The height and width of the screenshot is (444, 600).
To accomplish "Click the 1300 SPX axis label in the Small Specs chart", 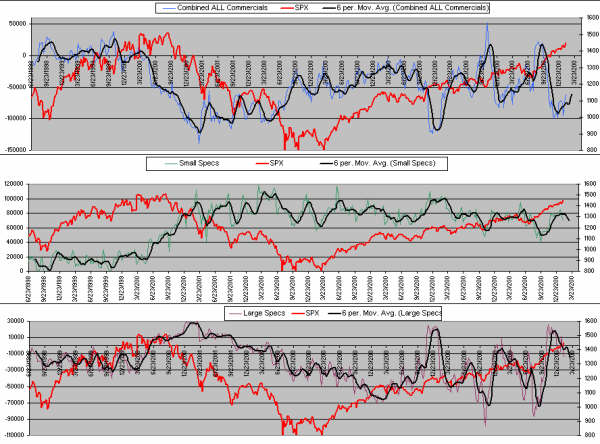I will [592, 217].
